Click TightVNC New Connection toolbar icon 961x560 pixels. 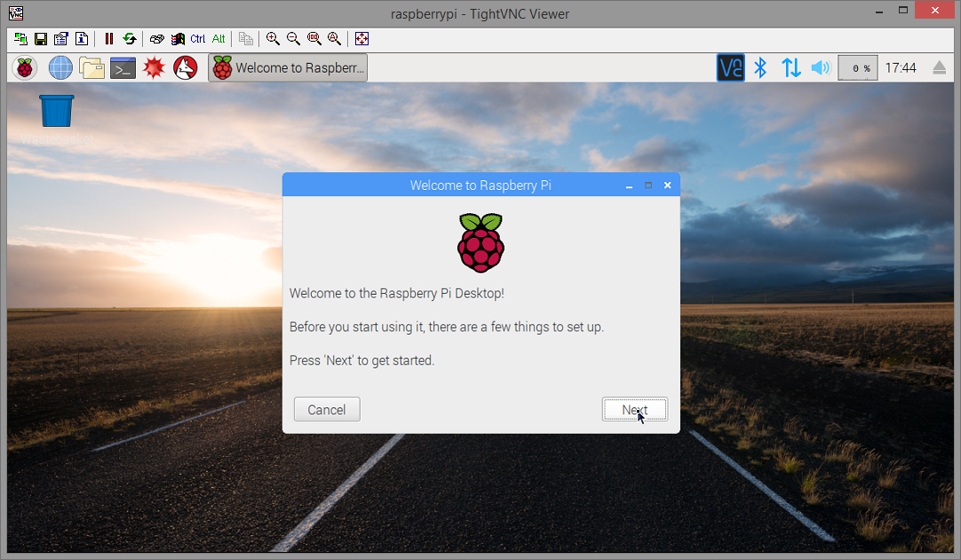pos(20,39)
